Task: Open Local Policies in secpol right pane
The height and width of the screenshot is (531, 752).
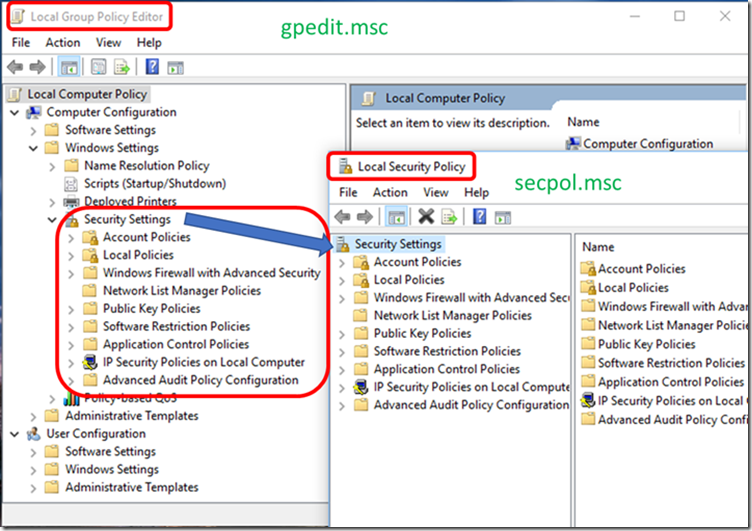Action: pos(633,287)
